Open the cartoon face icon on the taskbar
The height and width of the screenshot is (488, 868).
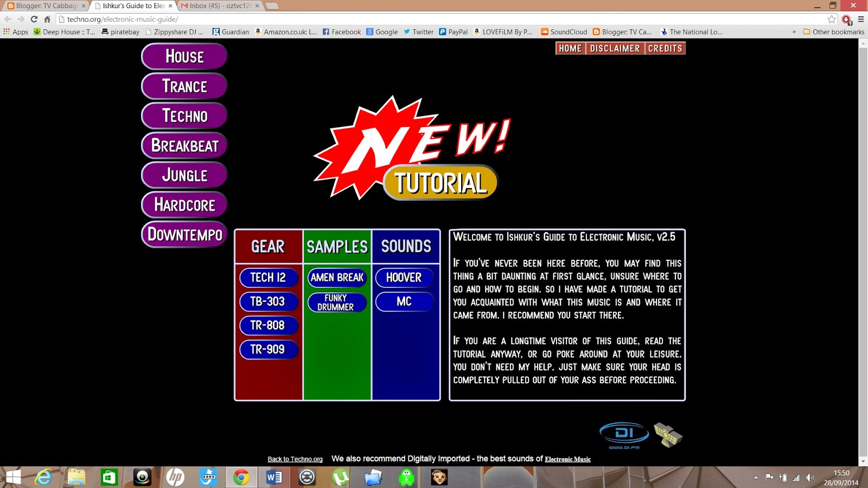[x=439, y=477]
